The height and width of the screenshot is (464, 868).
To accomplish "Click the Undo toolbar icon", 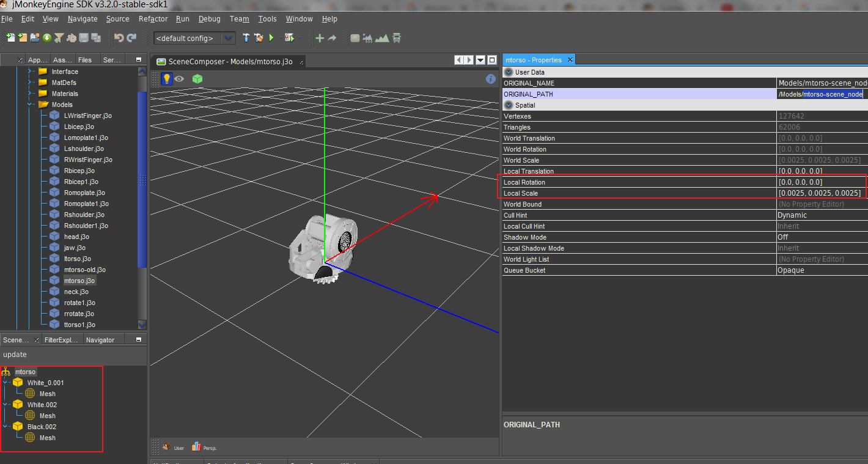I will [x=119, y=38].
